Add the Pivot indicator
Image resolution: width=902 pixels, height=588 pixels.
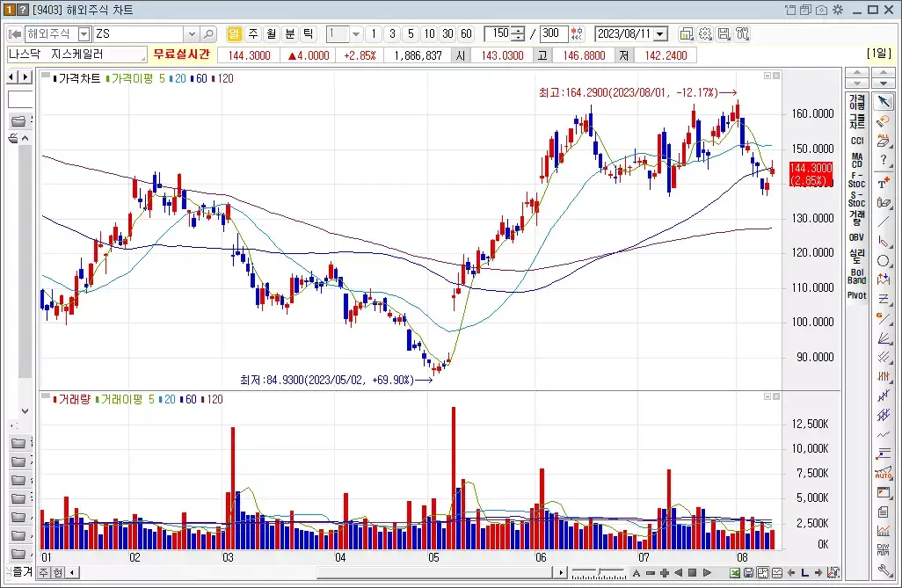point(856,295)
